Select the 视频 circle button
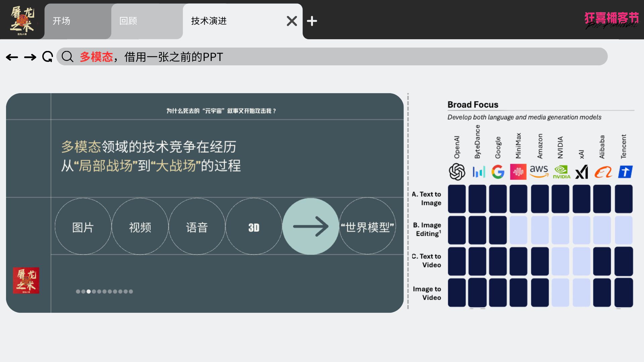644x362 pixels. click(x=140, y=227)
